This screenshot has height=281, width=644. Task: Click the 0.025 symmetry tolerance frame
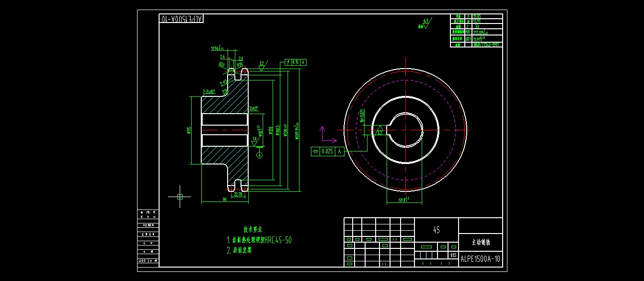[x=328, y=151]
